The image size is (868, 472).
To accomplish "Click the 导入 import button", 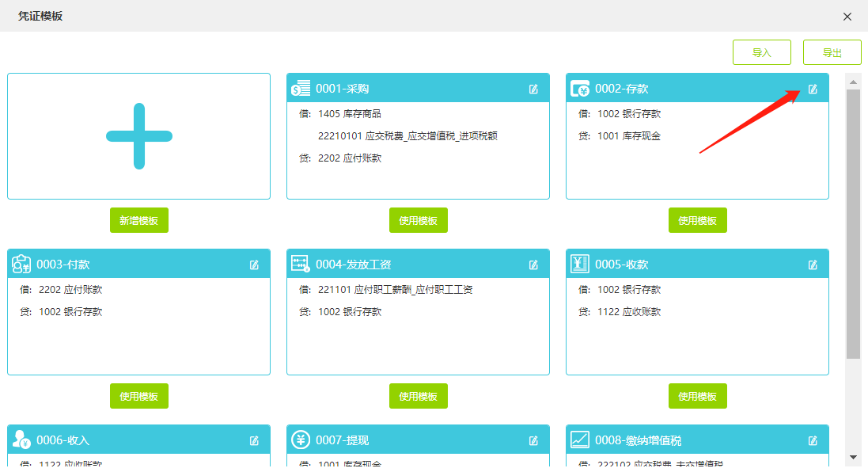I will pyautogui.click(x=761, y=52).
